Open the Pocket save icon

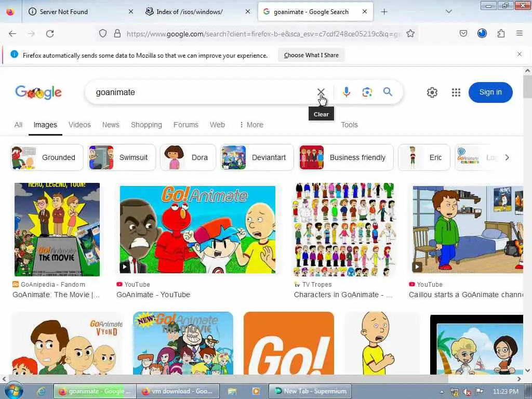[x=463, y=33]
